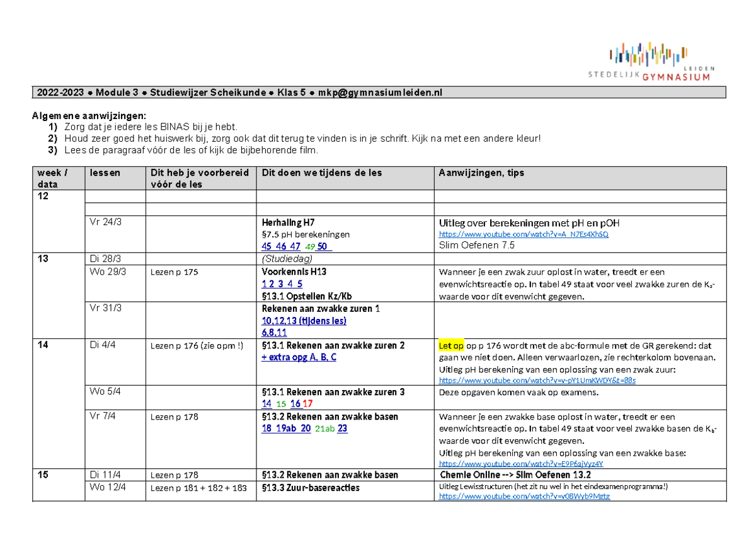This screenshot has width=756, height=535.
Task: Click the 'Di 11/4' lesson date
Action: (105, 475)
